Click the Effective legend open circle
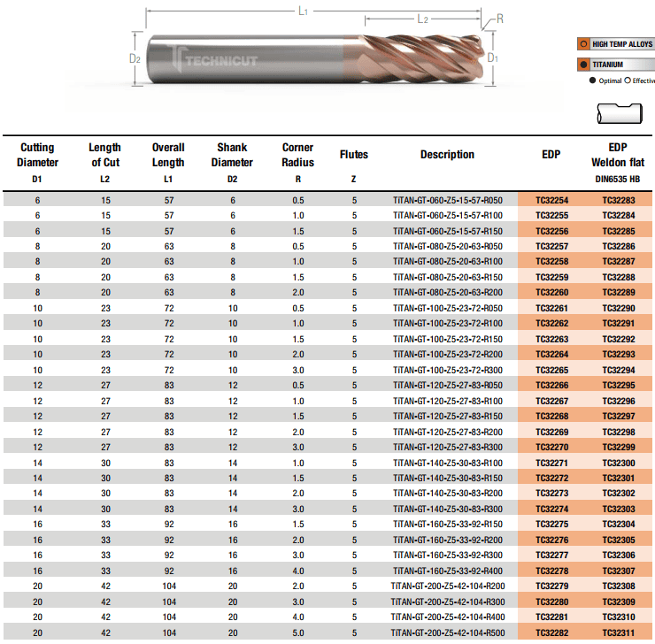The height and width of the screenshot is (644, 655). click(627, 80)
